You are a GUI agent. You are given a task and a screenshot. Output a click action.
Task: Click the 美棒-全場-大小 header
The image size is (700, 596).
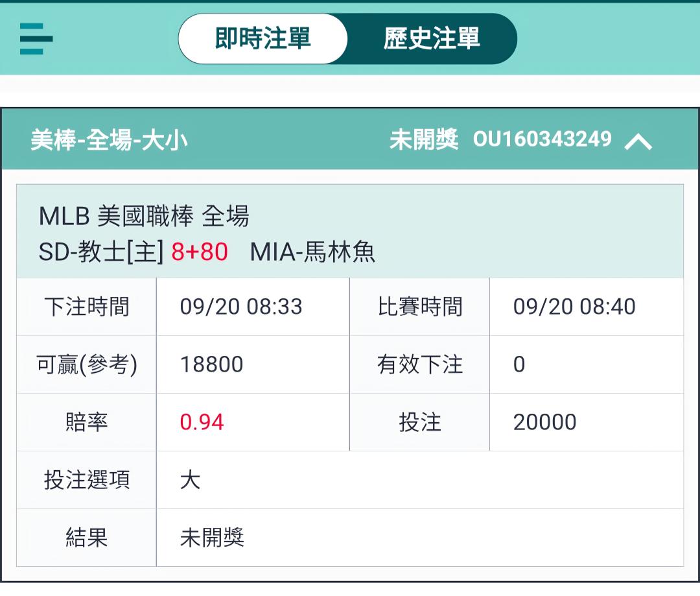pyautogui.click(x=109, y=140)
